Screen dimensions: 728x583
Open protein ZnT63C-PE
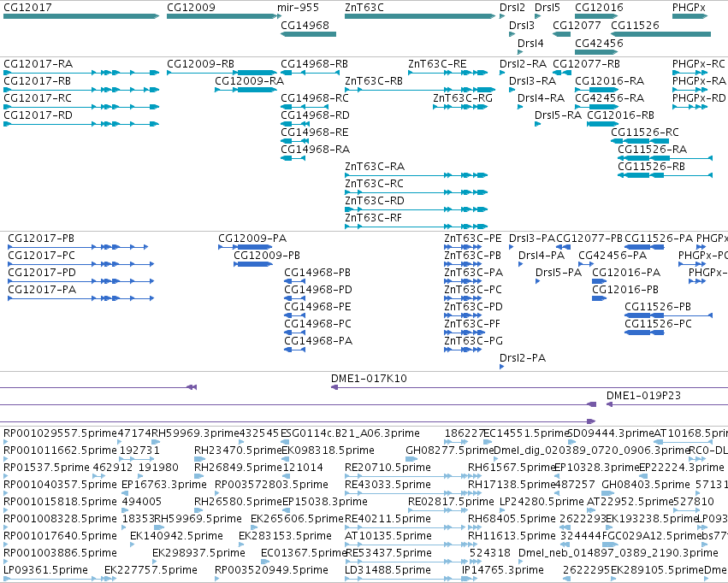(x=463, y=247)
